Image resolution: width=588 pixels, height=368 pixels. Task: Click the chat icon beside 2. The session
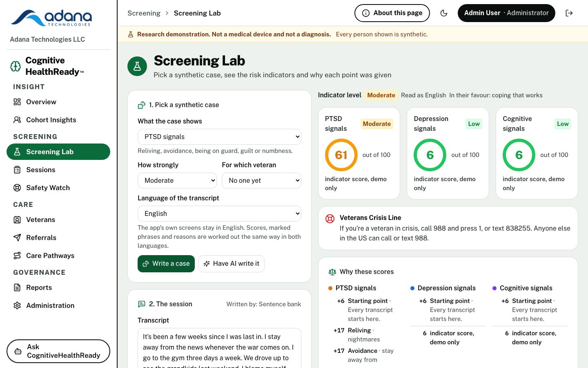click(142, 304)
